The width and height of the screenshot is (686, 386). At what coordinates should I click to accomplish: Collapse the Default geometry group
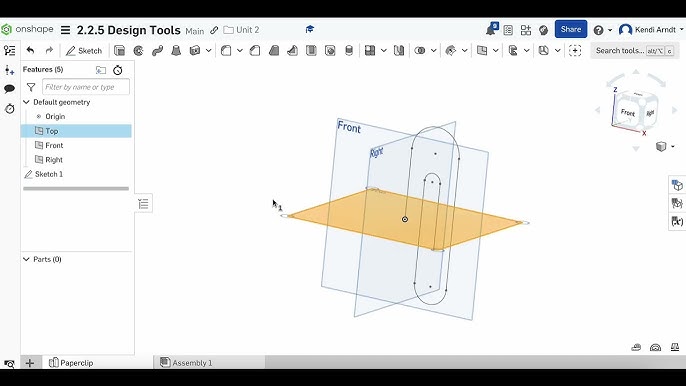[x=26, y=102]
